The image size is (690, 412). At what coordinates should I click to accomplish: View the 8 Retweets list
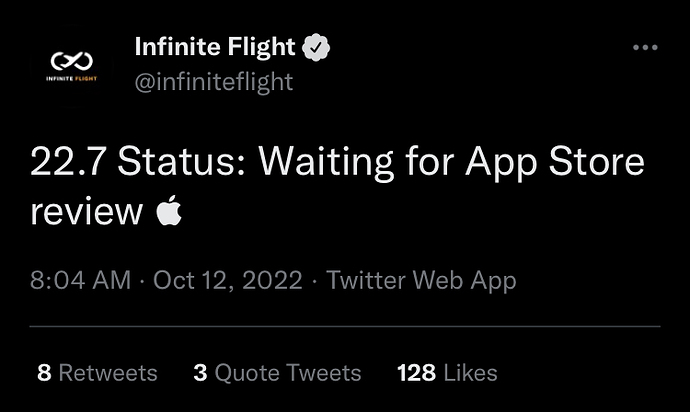click(x=97, y=373)
